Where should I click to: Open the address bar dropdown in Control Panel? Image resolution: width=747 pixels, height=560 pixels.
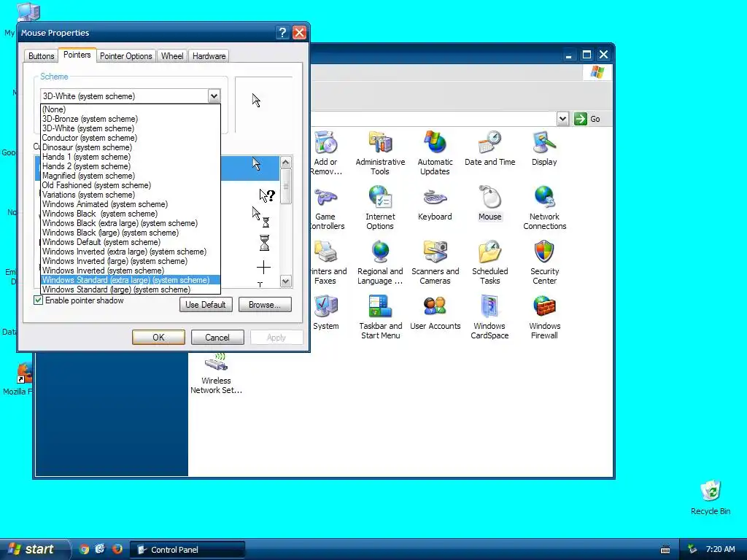[x=562, y=119]
